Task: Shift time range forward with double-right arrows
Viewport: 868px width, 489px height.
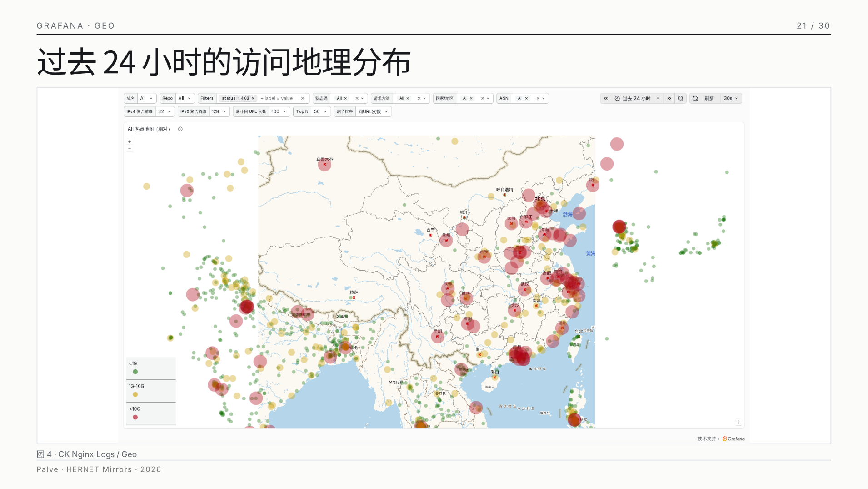Action: point(669,98)
